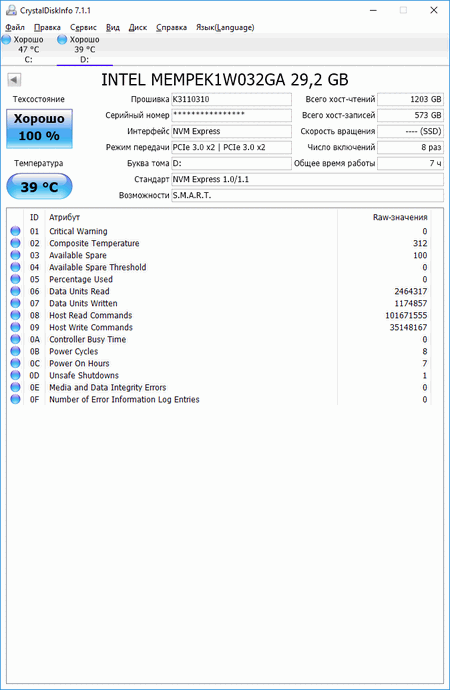Click the status orb for Media and Data Integrity Errors
The image size is (450, 690).
pyautogui.click(x=15, y=387)
